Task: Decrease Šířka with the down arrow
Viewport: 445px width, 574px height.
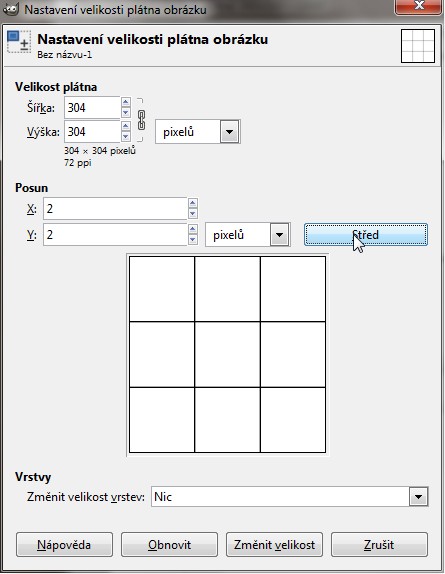Action: click(x=126, y=112)
